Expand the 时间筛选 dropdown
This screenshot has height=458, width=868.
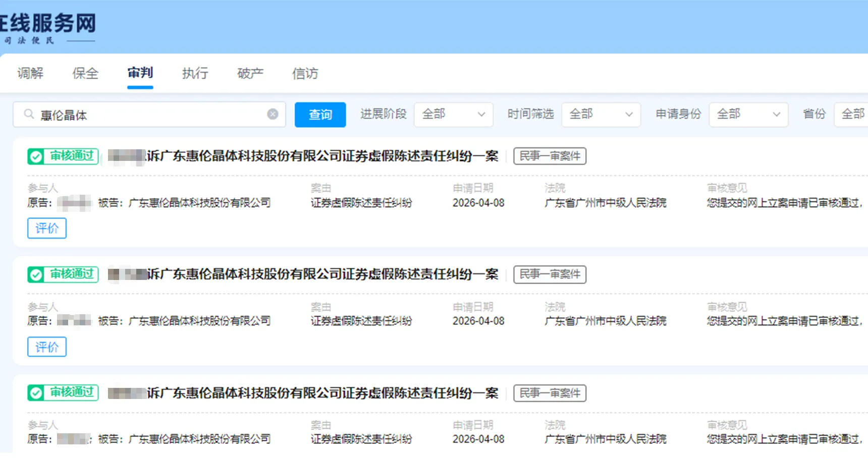(x=601, y=115)
